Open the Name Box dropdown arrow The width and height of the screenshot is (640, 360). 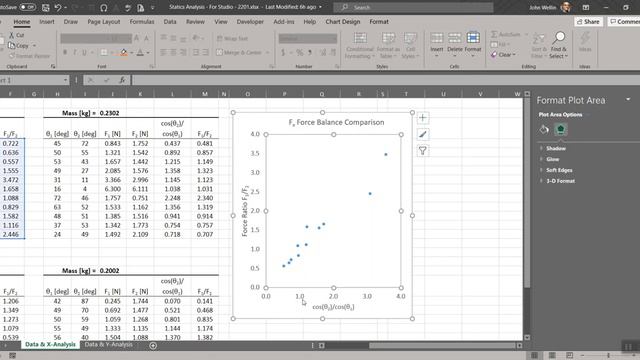[65, 80]
